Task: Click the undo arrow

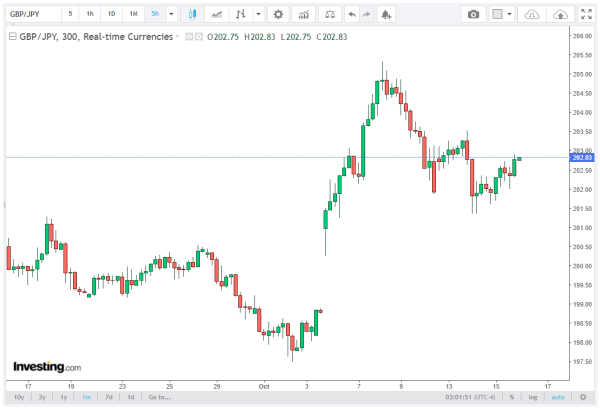Action: [x=351, y=15]
